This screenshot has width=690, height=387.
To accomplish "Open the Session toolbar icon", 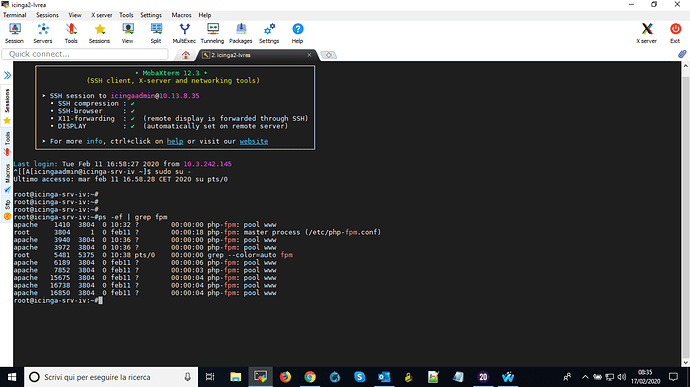I will [x=15, y=33].
